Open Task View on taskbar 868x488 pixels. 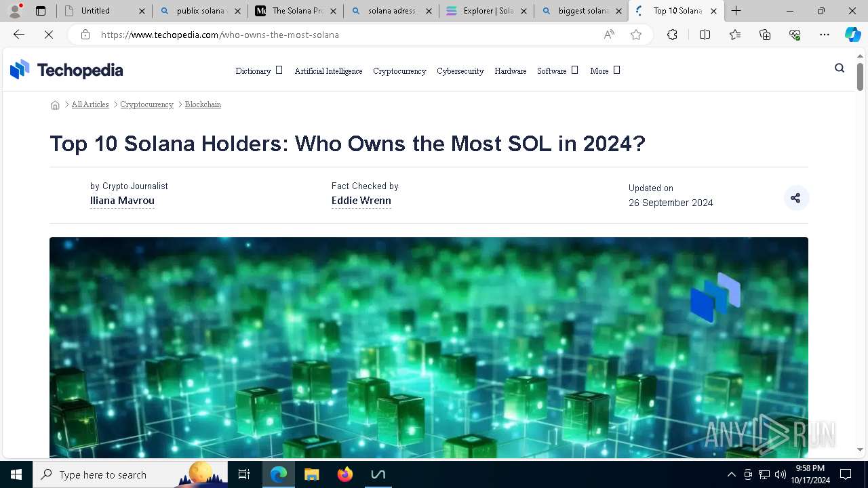tap(244, 474)
